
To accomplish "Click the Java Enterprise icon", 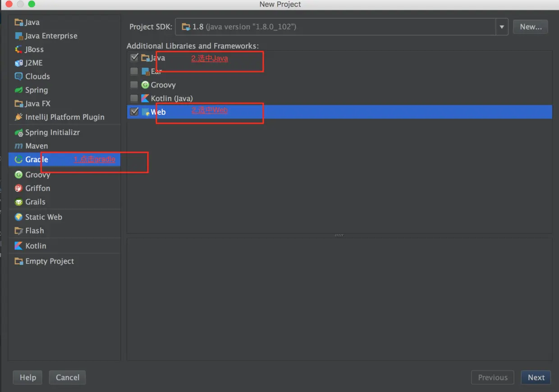I will coord(18,36).
